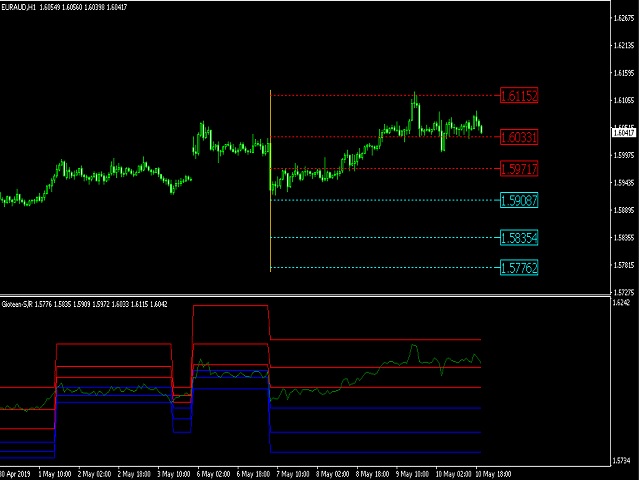Click the 8 May 02:00 time label
Viewport: 640px width, 480px height.
pos(333,474)
